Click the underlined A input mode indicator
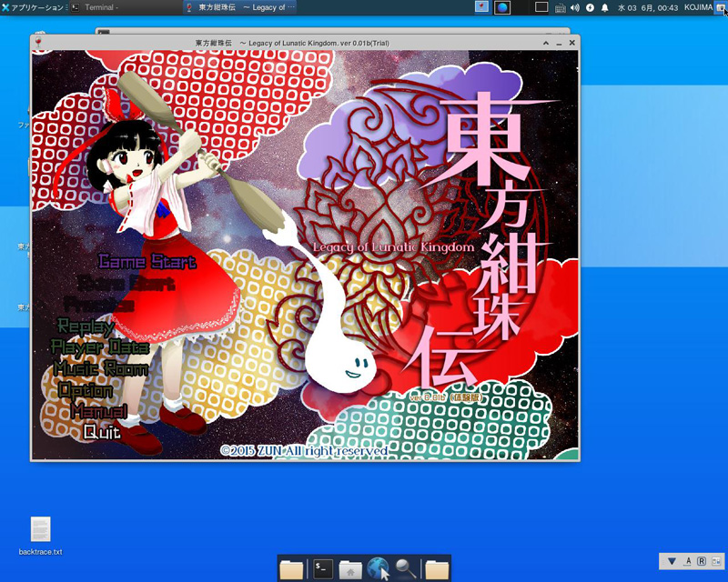The image size is (728, 582). pos(688,561)
